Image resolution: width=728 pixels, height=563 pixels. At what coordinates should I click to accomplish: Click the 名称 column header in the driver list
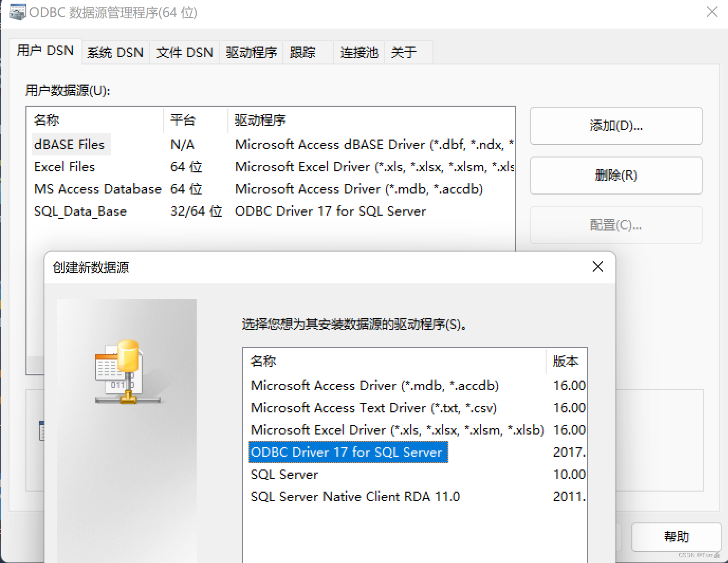pos(394,361)
